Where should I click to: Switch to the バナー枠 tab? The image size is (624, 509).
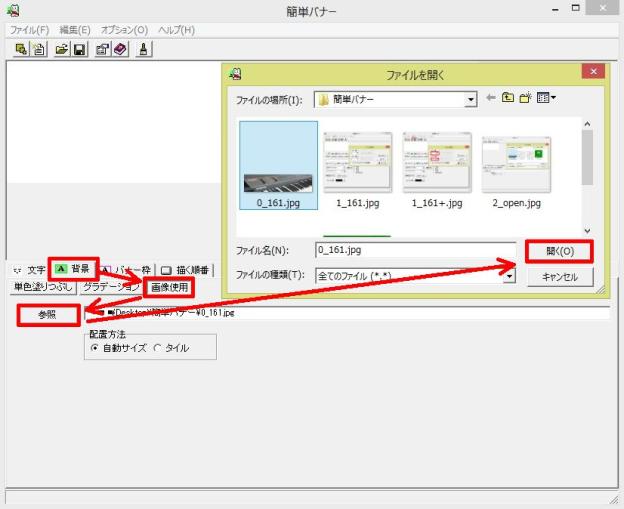127,270
